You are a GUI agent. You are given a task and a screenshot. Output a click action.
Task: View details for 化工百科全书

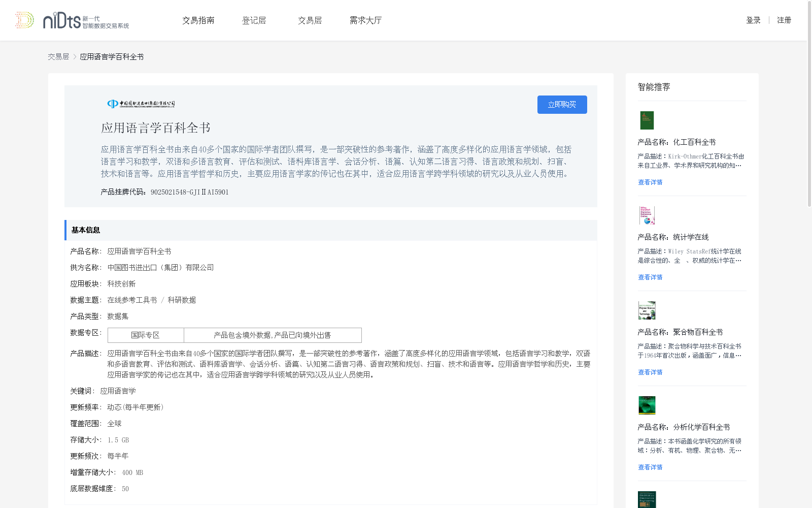[650, 182]
